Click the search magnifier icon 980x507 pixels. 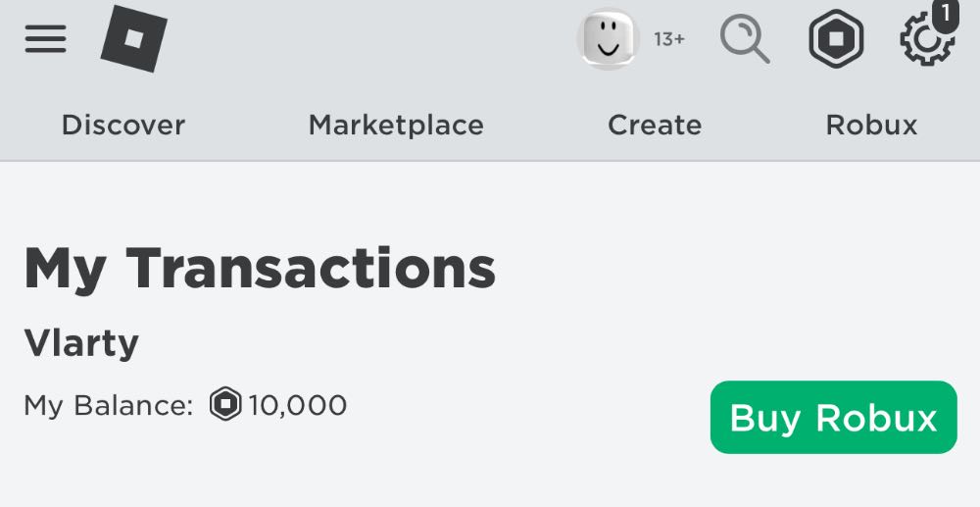[745, 40]
